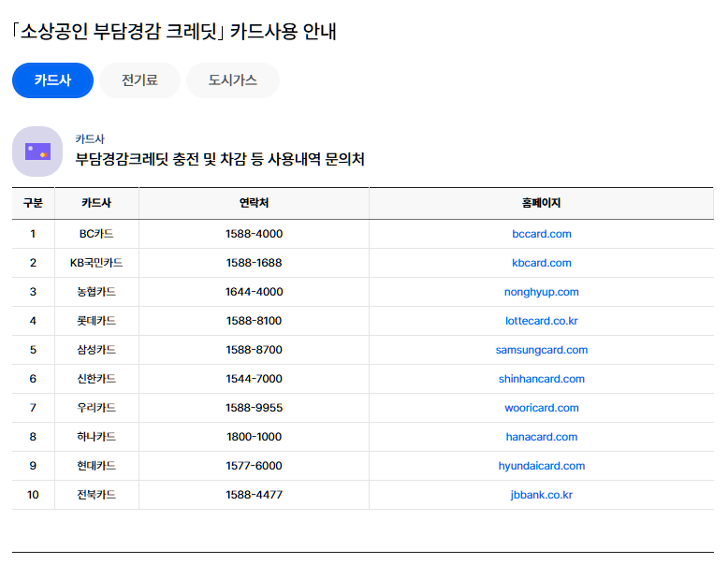Go to samsungcard.com link
The width and height of the screenshot is (728, 564).
point(542,350)
